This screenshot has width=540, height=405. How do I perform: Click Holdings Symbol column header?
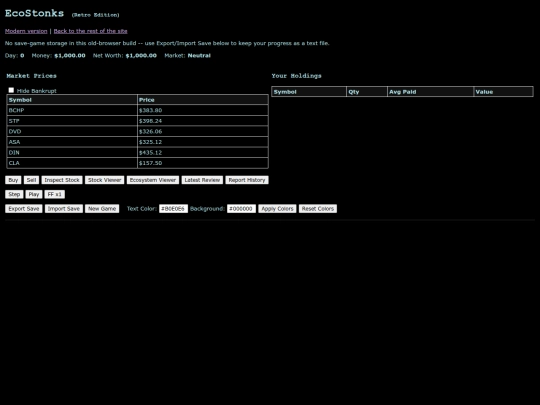tap(309, 92)
